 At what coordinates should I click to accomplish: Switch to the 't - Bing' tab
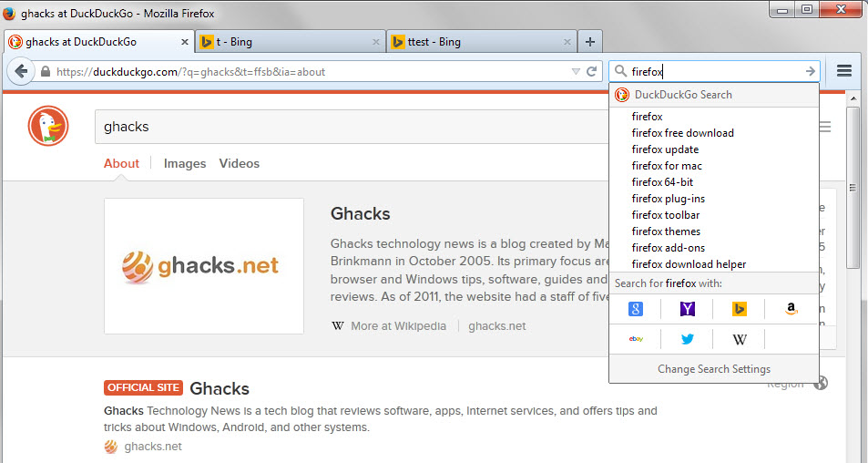[290, 42]
